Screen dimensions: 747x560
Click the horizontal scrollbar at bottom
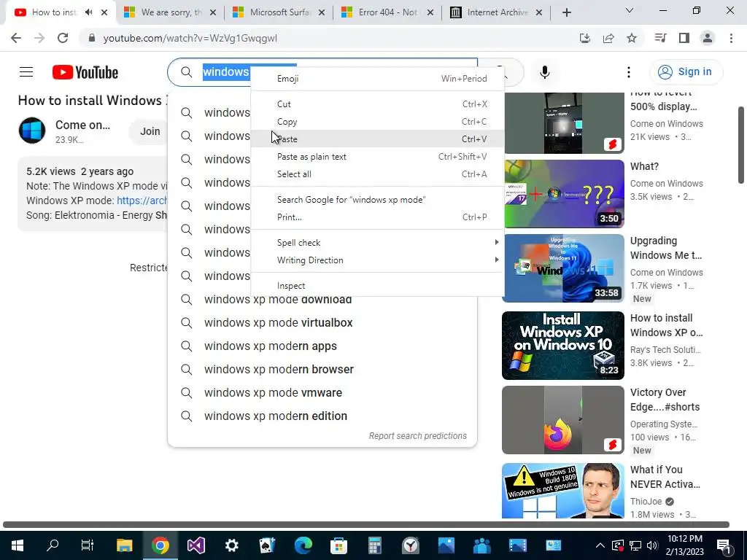[366, 525]
